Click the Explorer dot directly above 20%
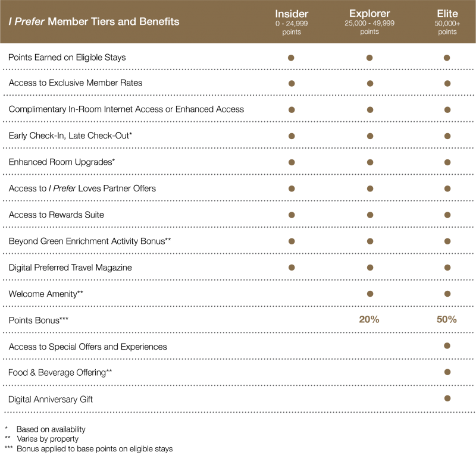 369,293
